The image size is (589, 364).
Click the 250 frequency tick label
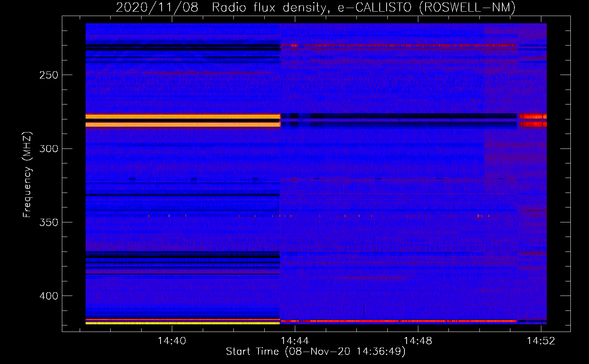(49, 75)
